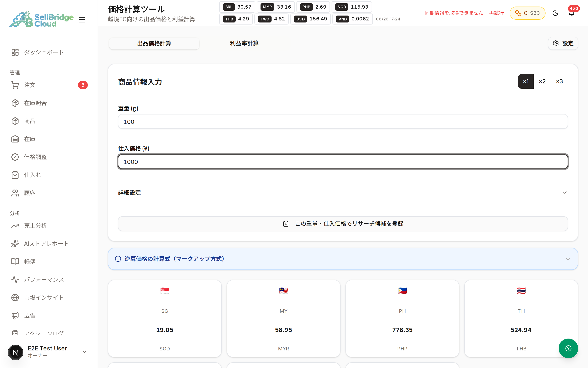Screen dimensions: 588x368
Task: Click the settings gear icon
Action: click(x=556, y=43)
